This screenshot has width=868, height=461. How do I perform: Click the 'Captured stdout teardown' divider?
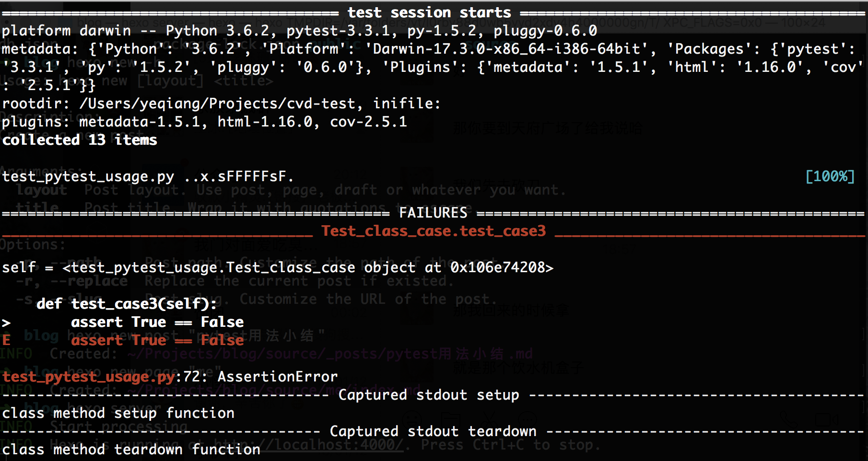(433, 431)
